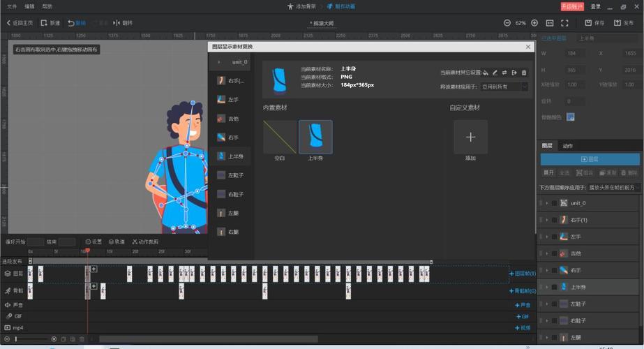Switch to the 动作 tab
The width and height of the screenshot is (644, 349).
567,146
